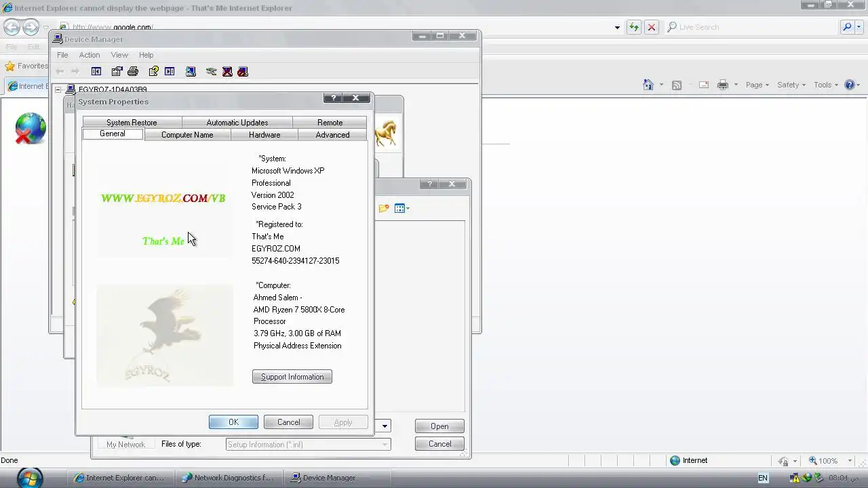
Task: Open the Action menu in Device Manager
Action: pyautogui.click(x=90, y=55)
